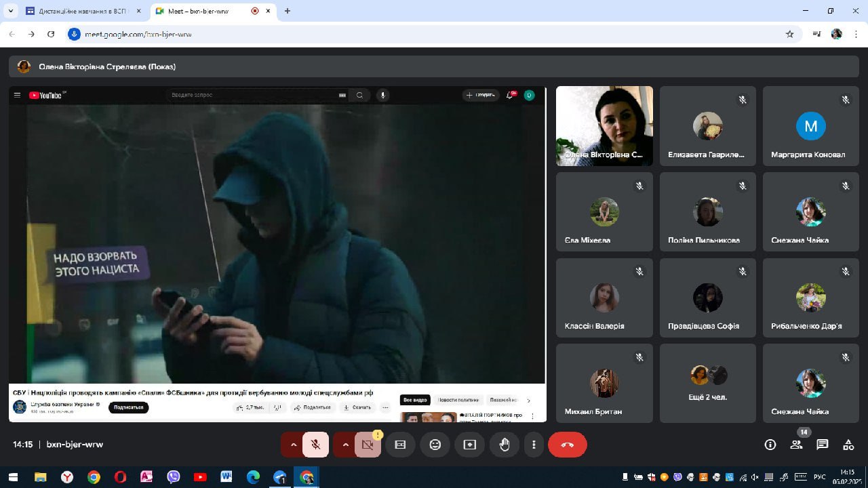The height and width of the screenshot is (488, 868).
Task: Dislike the YouTube video
Action: coord(277,407)
